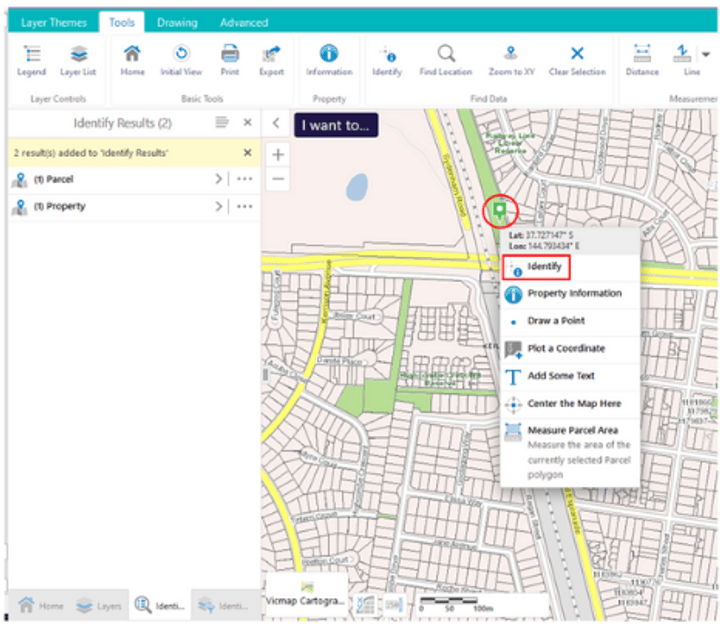Select the Distance measurement tool
Image resolution: width=720 pixels, height=624 pixels.
[642, 55]
